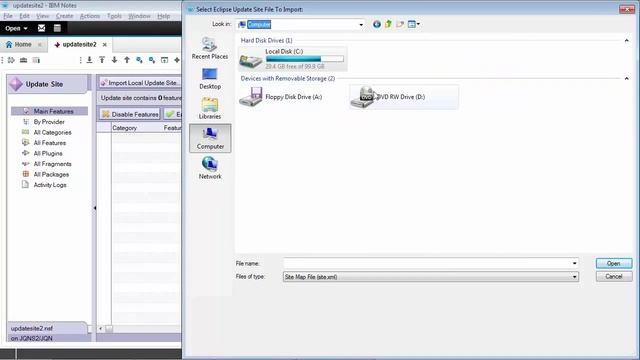Go to Recent Places in dialog sidebar

coord(210,48)
